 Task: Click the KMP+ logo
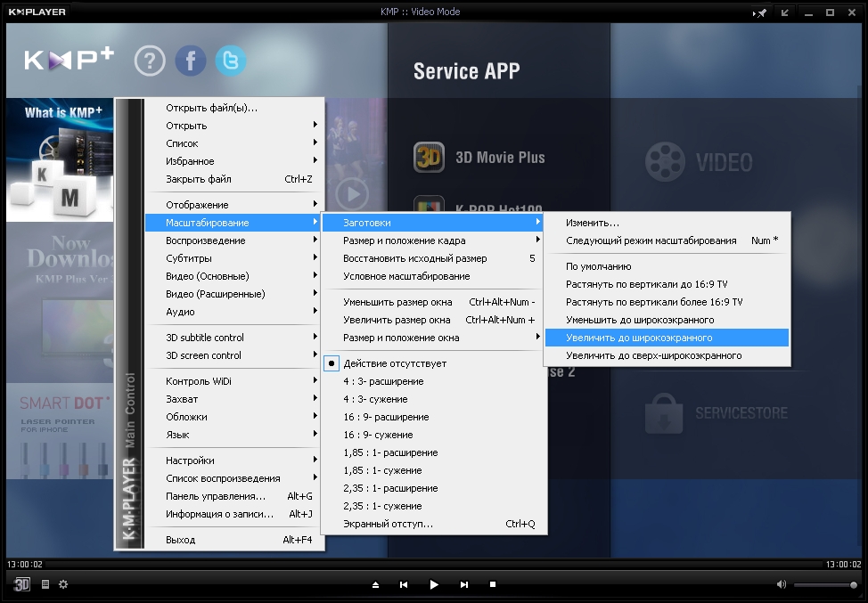tap(69, 60)
